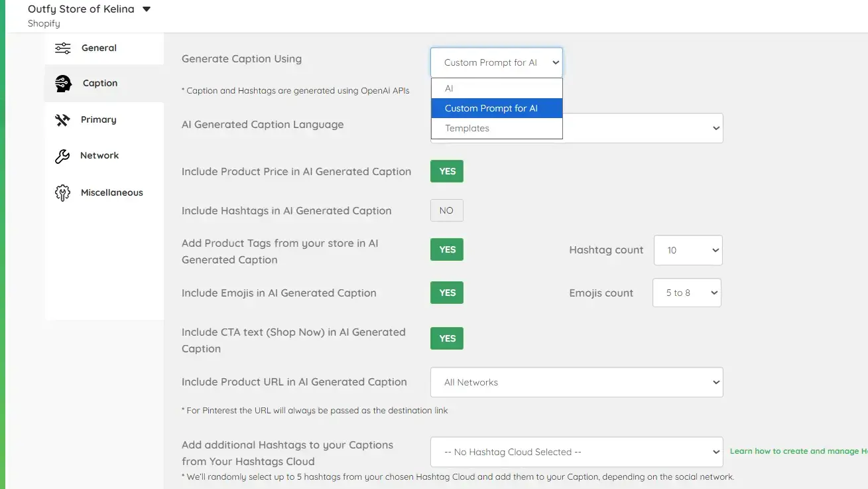Pick the Templates option in the list
Image resolution: width=868 pixels, height=489 pixels.
[497, 128]
